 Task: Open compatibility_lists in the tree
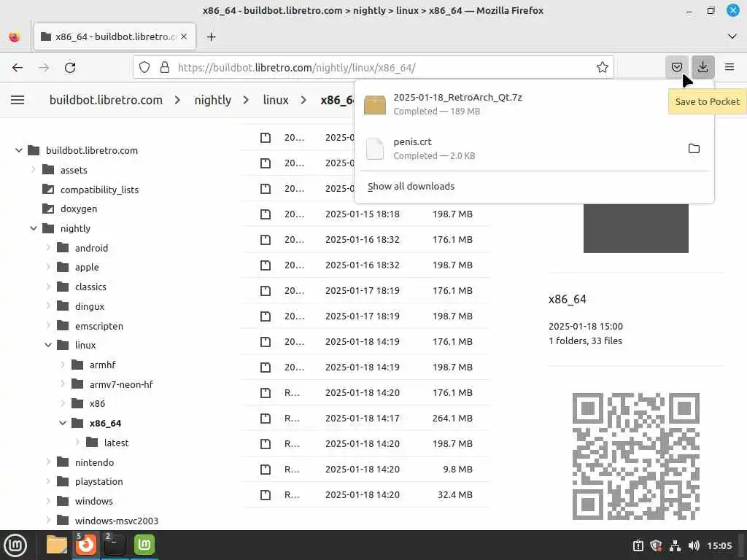tap(99, 190)
